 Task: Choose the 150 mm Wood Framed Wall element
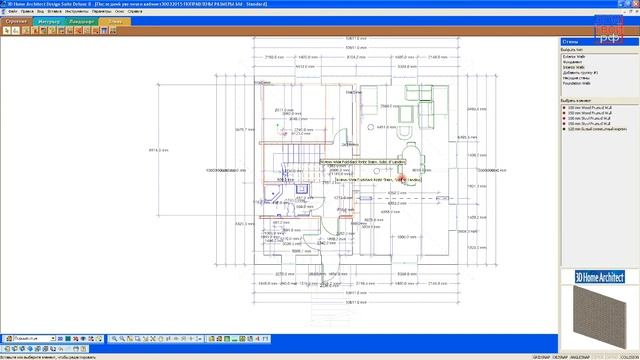590,113
